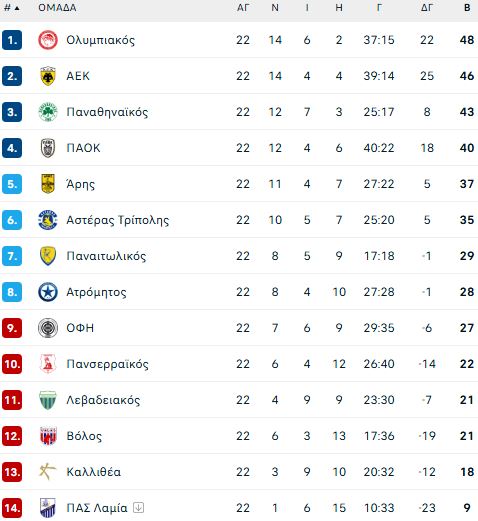This screenshot has height=521, width=478.
Task: Select the ΠΑΟΚ team crest
Action: pyautogui.click(x=48, y=148)
